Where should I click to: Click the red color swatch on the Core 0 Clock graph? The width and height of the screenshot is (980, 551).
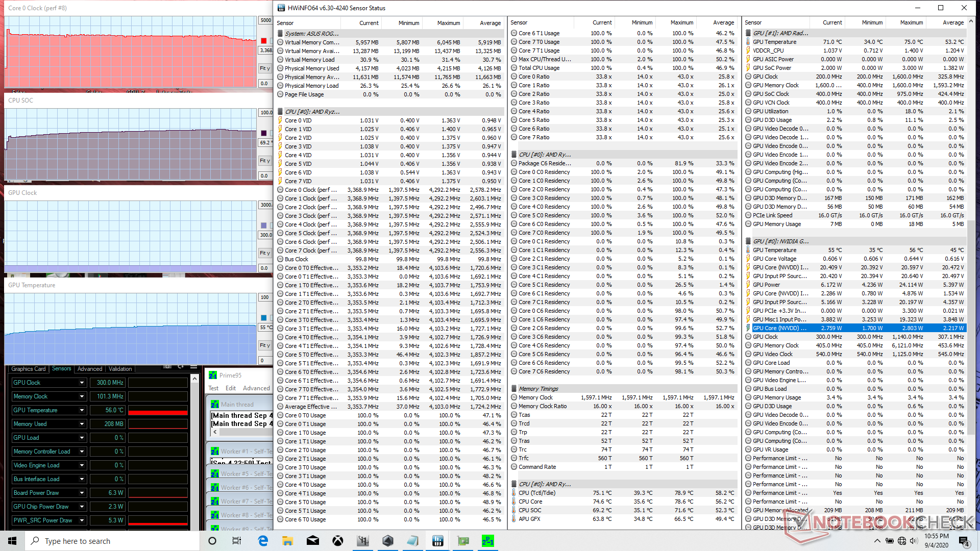click(263, 41)
